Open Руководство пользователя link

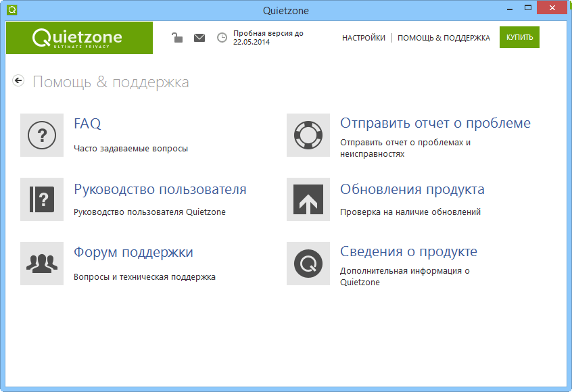pyautogui.click(x=160, y=190)
